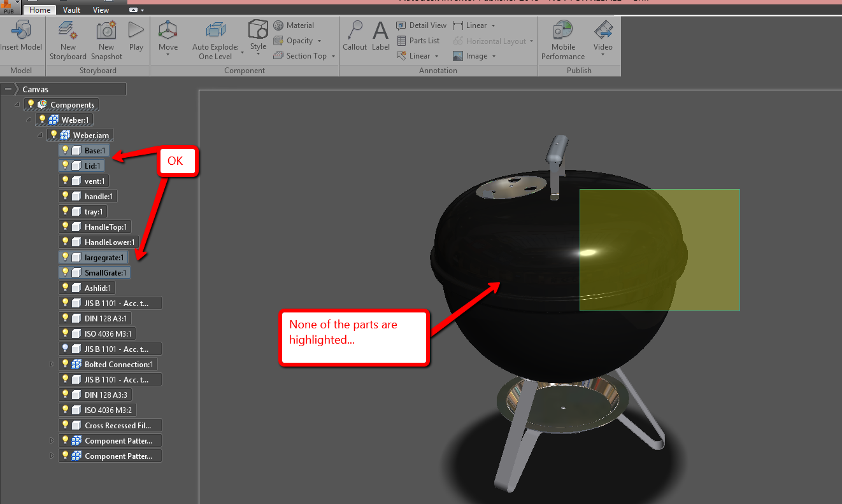The width and height of the screenshot is (842, 504).
Task: Switch to the Vault ribbon tab
Action: click(72, 10)
